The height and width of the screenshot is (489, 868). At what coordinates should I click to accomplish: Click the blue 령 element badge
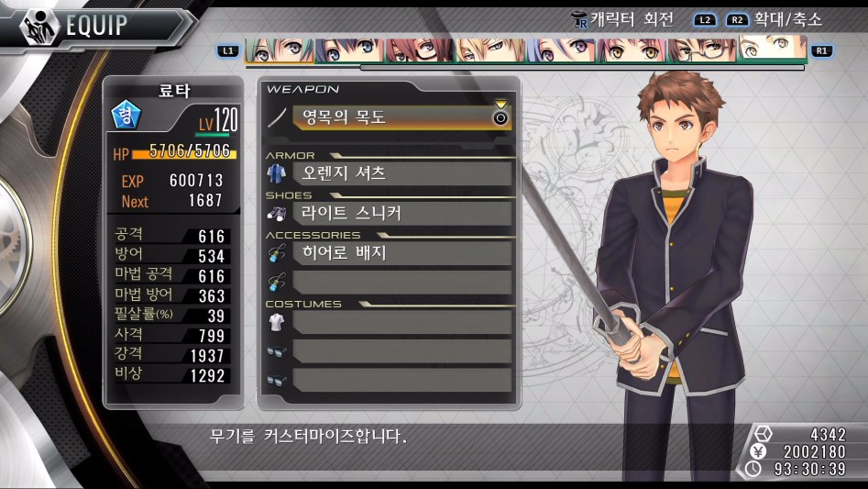pos(126,115)
